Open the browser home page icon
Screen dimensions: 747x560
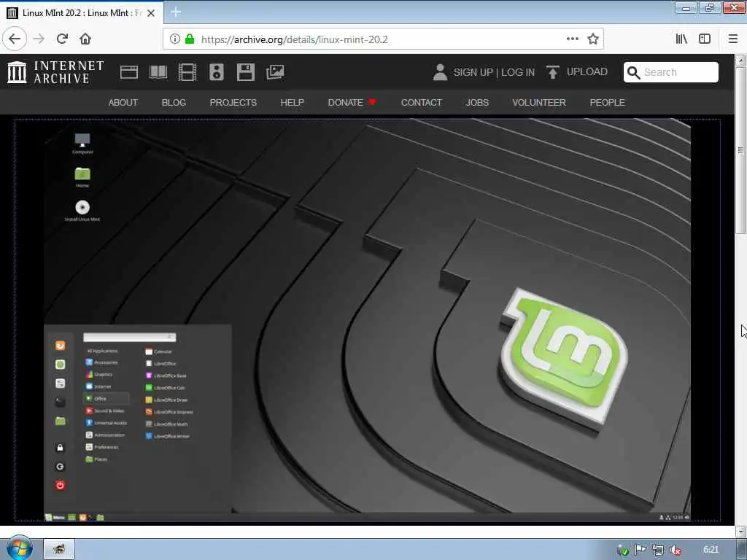pyautogui.click(x=85, y=39)
